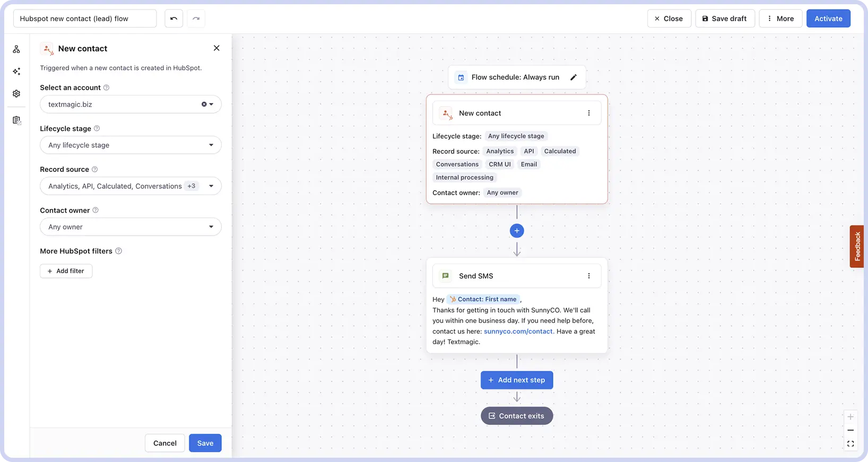Click the redo arrow icon
The height and width of the screenshot is (462, 868).
pos(196,19)
